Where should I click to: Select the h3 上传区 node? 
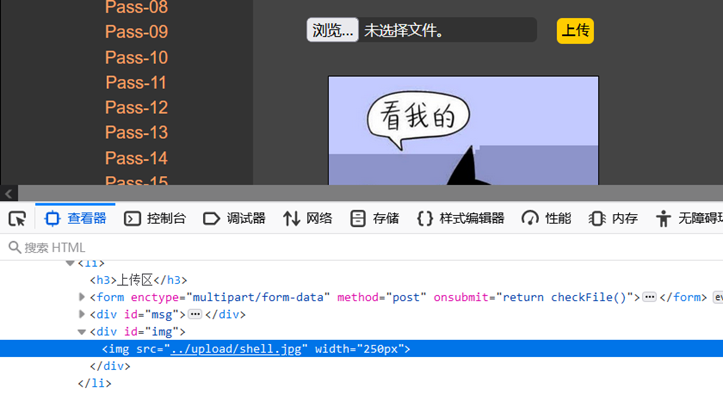138,280
